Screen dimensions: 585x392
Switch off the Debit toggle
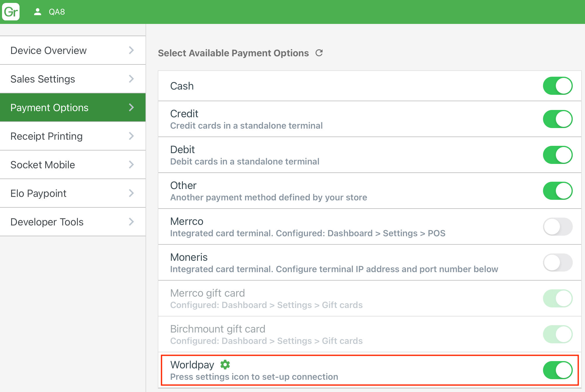click(557, 155)
